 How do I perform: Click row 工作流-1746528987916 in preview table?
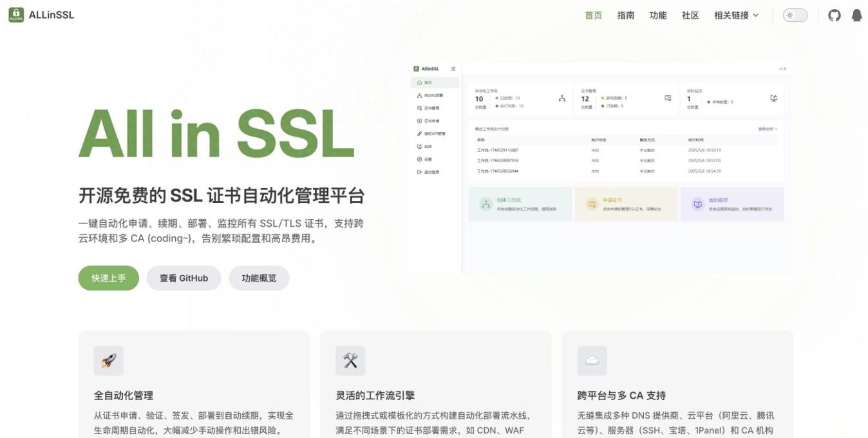pyautogui.click(x=627, y=160)
